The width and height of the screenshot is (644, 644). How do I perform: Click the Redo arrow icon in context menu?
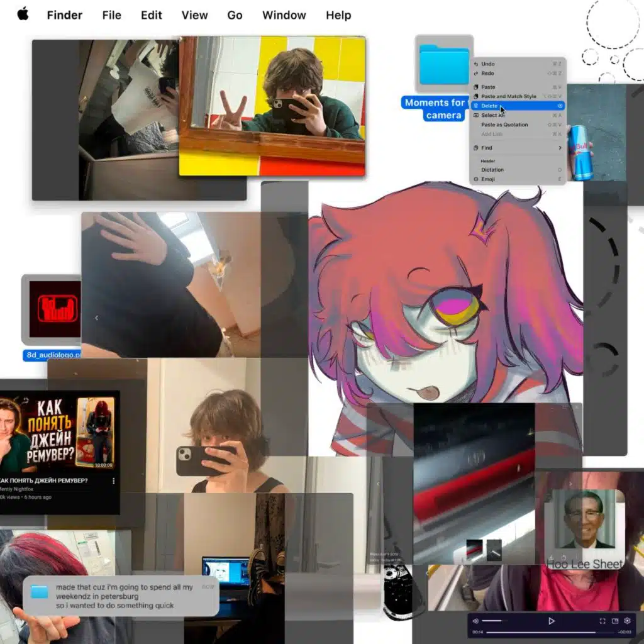coord(475,74)
